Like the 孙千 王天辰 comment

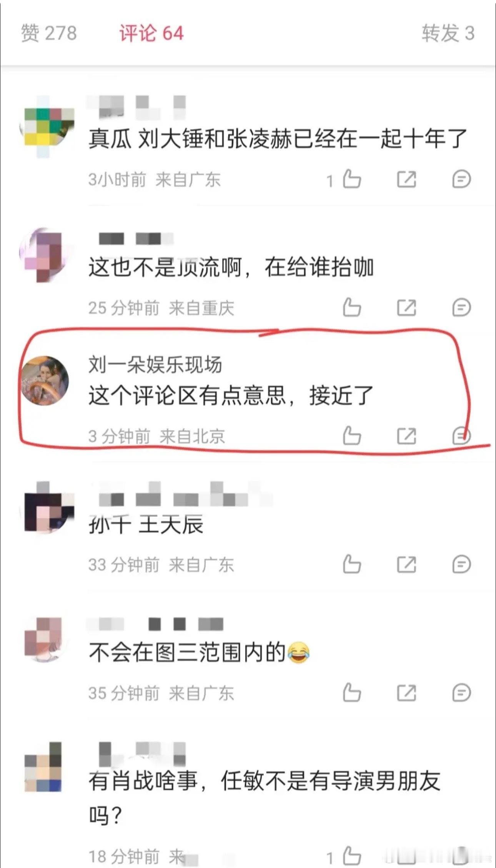tap(351, 564)
